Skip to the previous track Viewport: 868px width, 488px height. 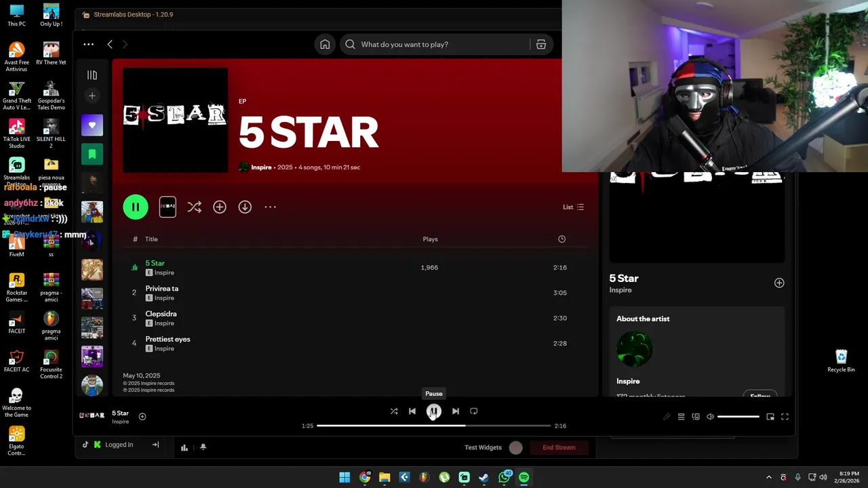pos(412,411)
